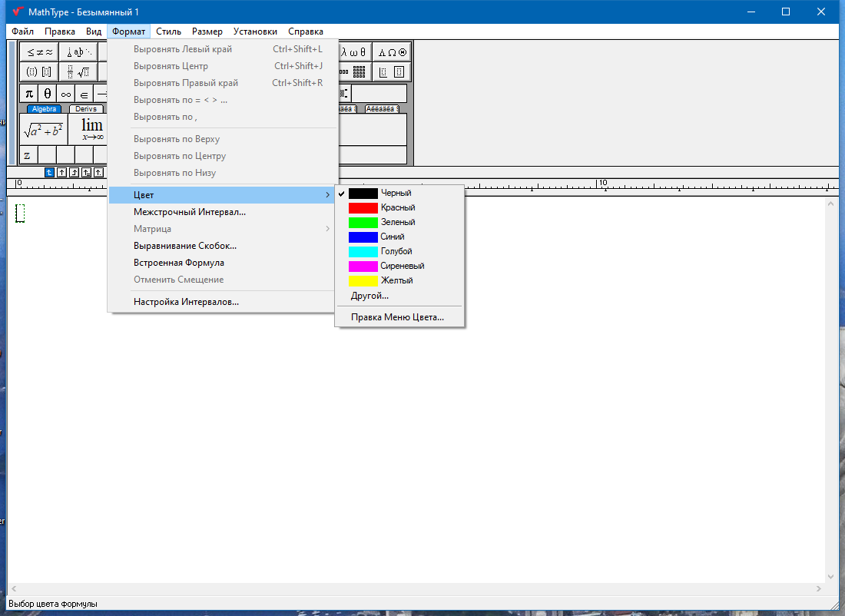Screen dimensions: 845x616
Task: Click the vertical scrollbar down arrow
Action: tap(830, 576)
